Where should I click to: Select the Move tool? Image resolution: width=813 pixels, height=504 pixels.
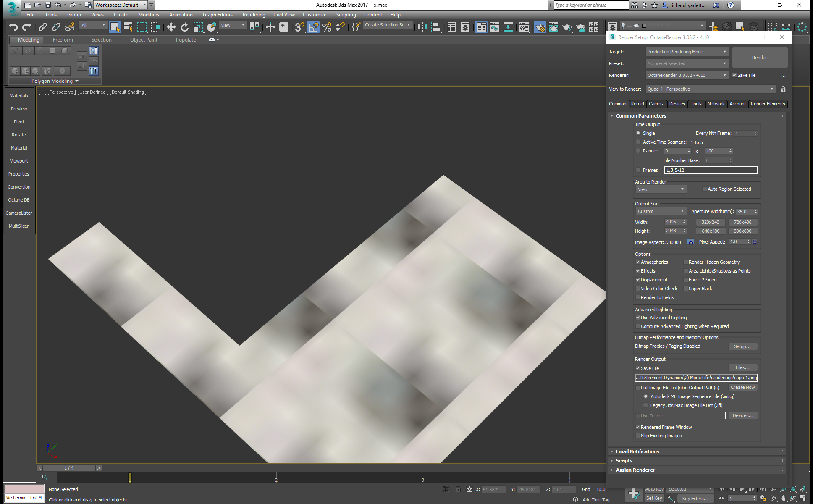click(171, 27)
